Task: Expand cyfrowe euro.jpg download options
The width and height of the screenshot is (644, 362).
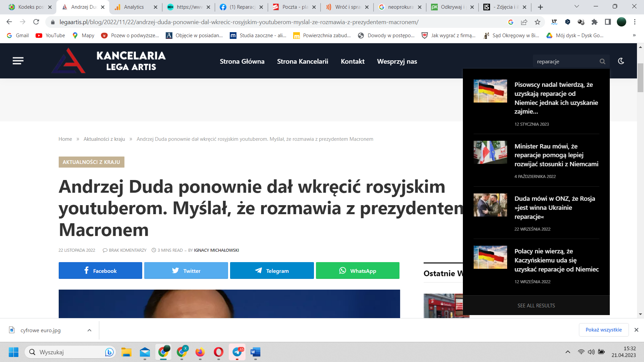Action: [89, 330]
